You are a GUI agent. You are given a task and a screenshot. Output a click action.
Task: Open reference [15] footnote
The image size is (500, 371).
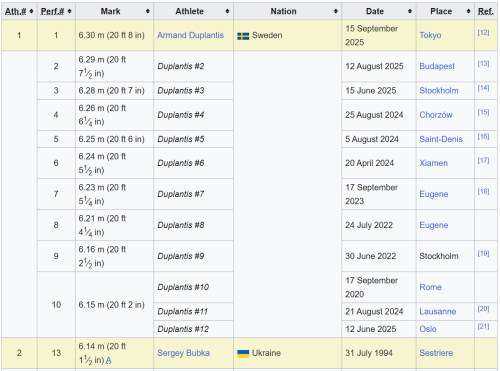pyautogui.click(x=483, y=112)
